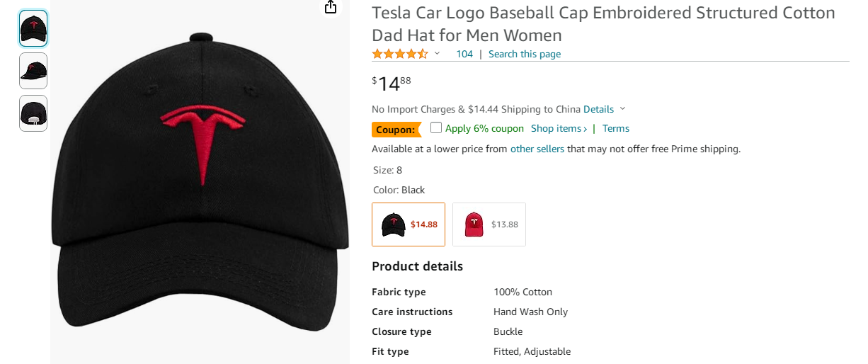The image size is (868, 364).
Task: Enable the Apply 6% coupon checkbox
Action: 436,128
